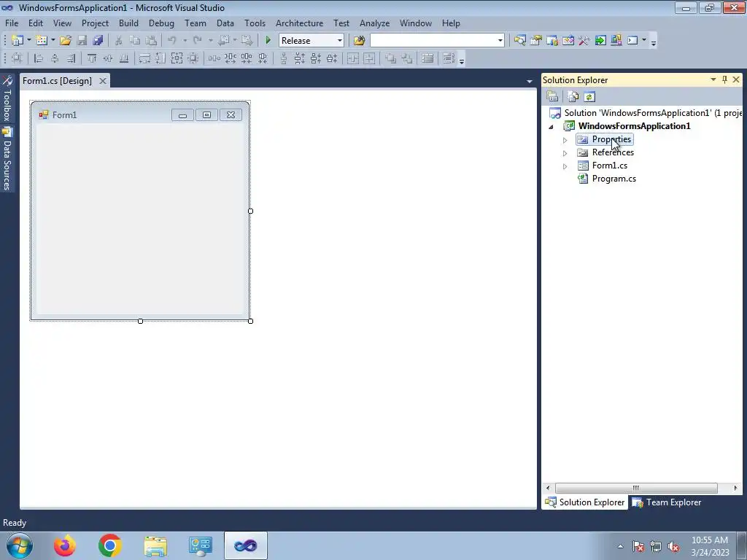This screenshot has width=747, height=560.
Task: Click the Open File folder icon
Action: [65, 41]
